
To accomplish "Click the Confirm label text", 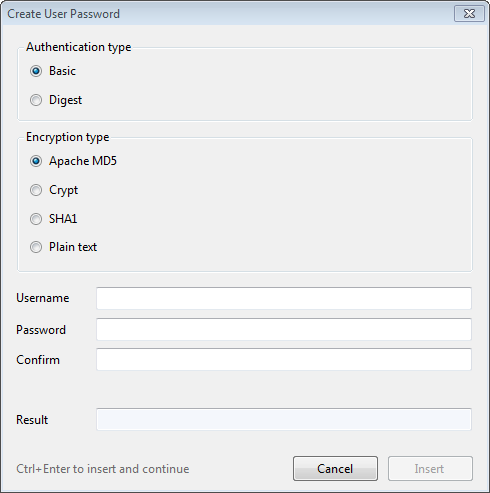I will pos(38,360).
